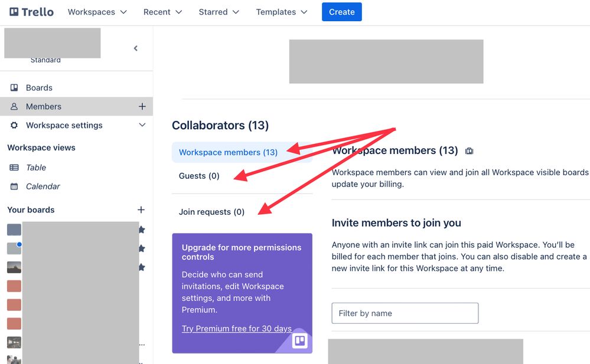Click the Members person icon in sidebar
The image size is (590, 364).
click(14, 106)
